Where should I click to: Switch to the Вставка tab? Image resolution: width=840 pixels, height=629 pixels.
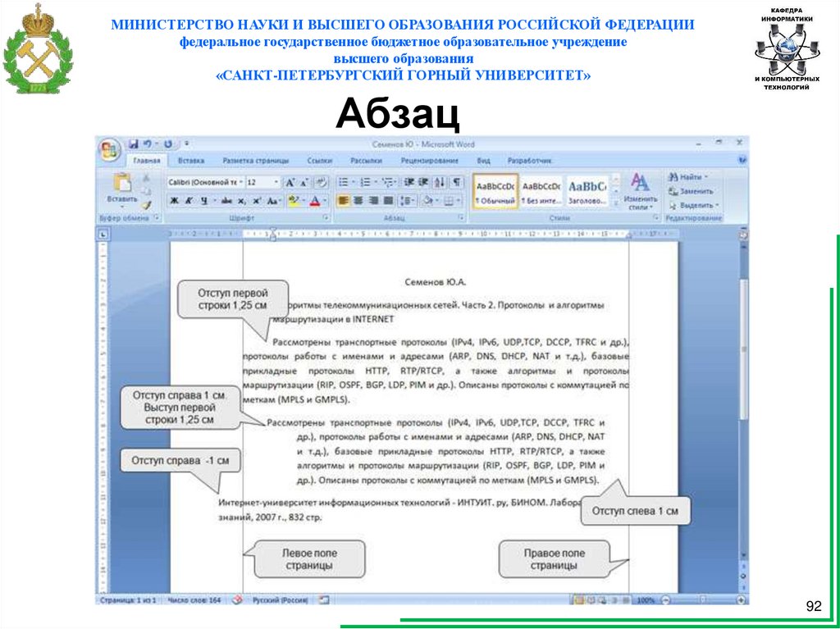tap(190, 160)
